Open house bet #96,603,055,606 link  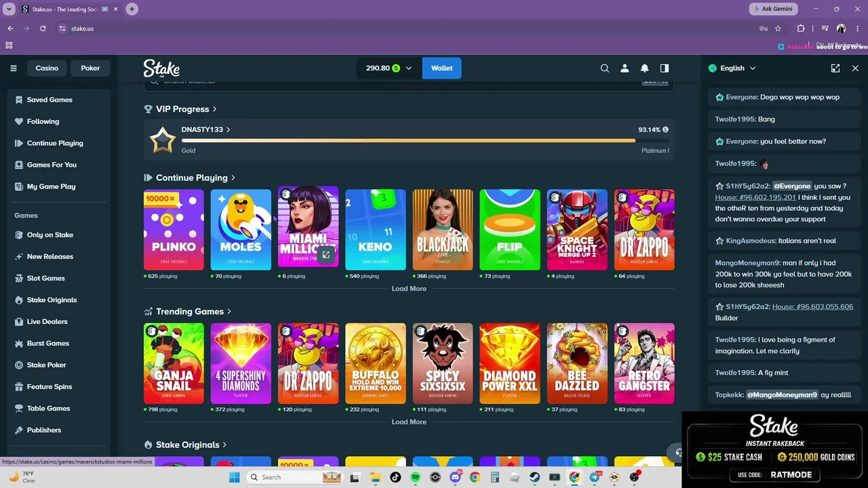812,306
